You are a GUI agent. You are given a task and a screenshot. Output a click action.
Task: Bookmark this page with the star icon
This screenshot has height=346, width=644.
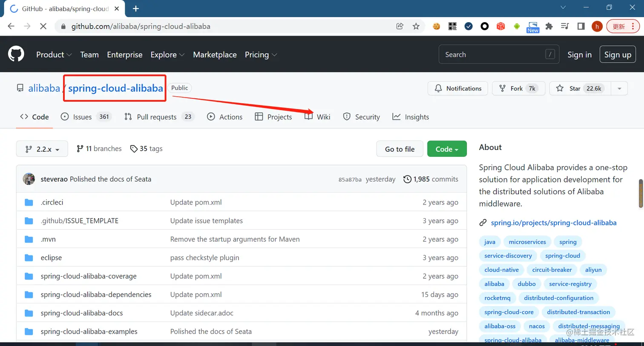pos(416,26)
